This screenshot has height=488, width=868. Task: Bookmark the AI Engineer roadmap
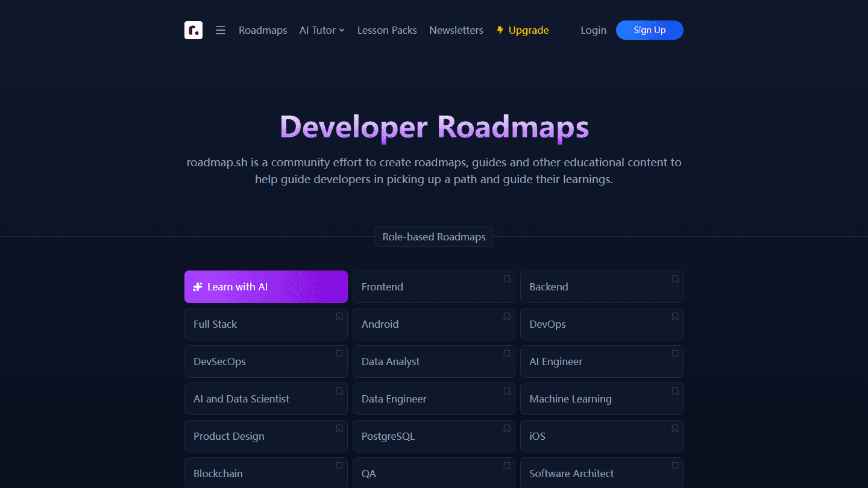[x=675, y=354]
